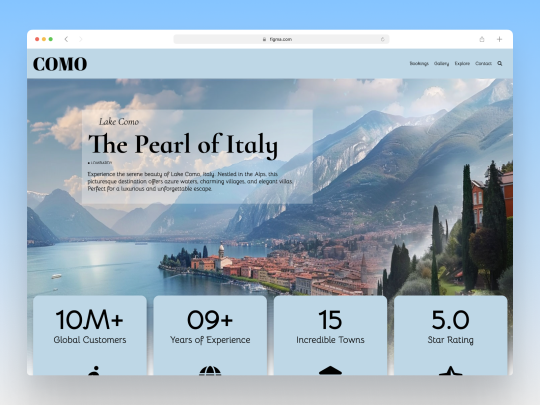The image size is (540, 405).
Task: Click the 09+ figure
Action: pos(210,320)
